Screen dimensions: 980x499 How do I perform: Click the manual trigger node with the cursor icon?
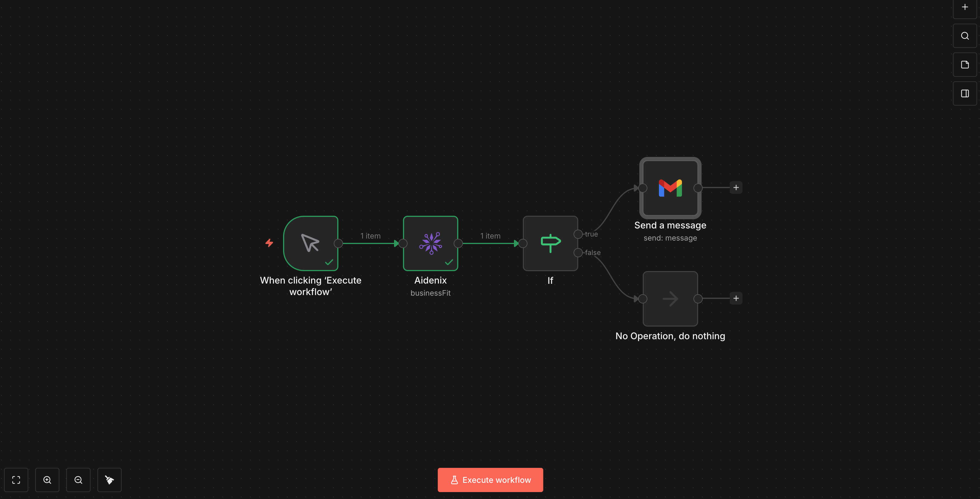click(310, 243)
